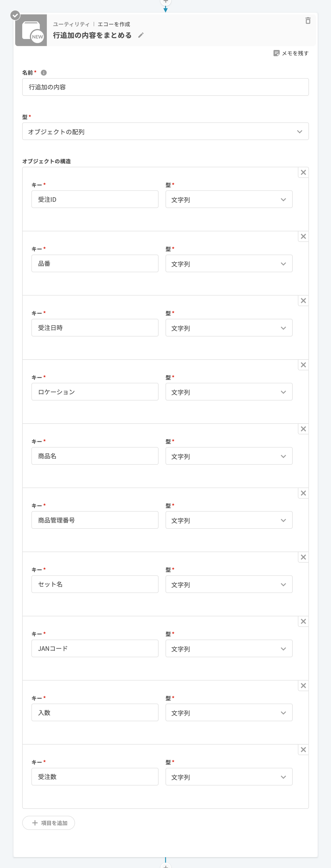Delete this step with the trash icon
Image resolution: width=331 pixels, height=868 pixels.
[307, 21]
